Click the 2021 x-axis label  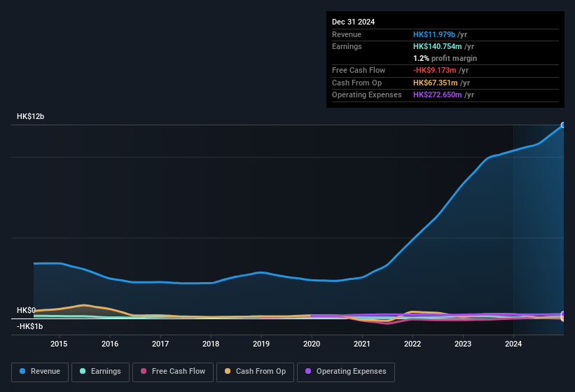click(362, 344)
